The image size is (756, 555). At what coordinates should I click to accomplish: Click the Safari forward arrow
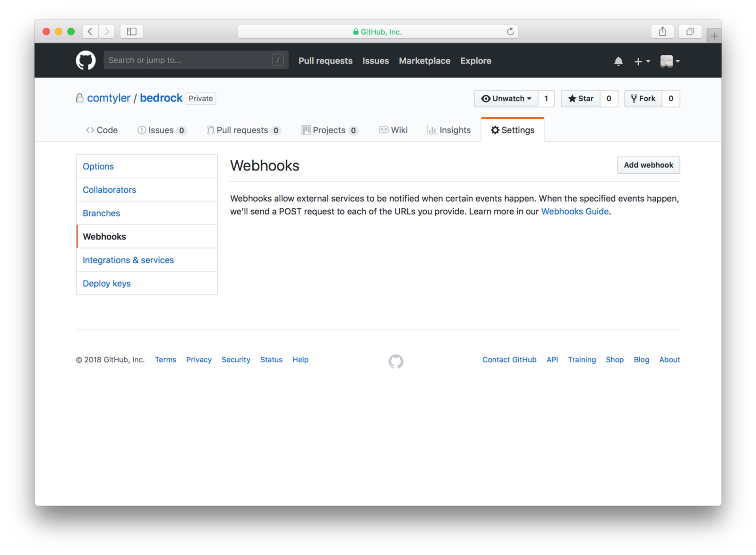tap(107, 32)
